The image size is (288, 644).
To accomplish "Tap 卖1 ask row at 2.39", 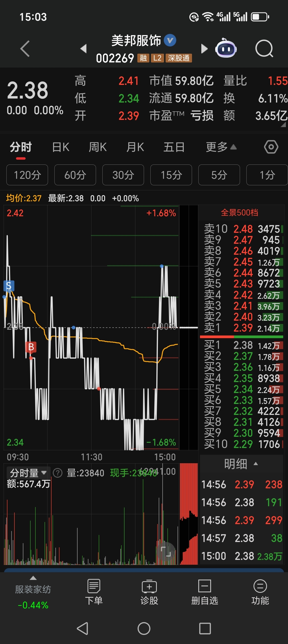I will [242, 328].
